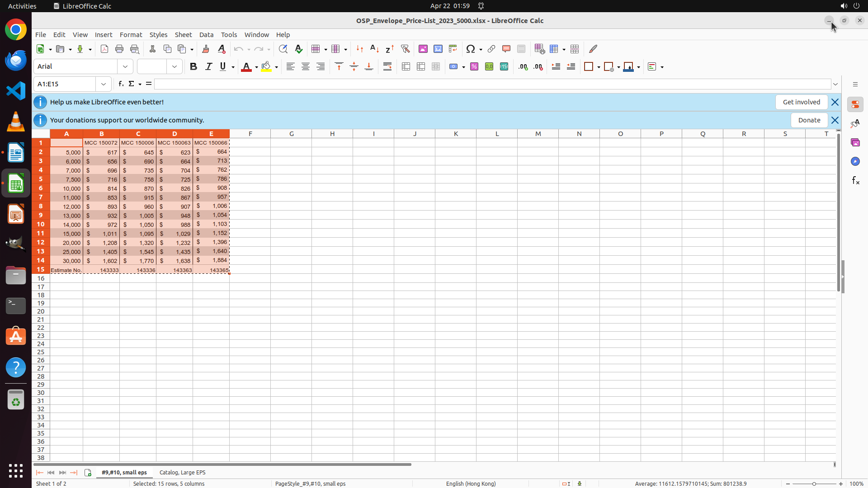Toggle bold formatting
868x488 pixels.
pyautogui.click(x=193, y=67)
